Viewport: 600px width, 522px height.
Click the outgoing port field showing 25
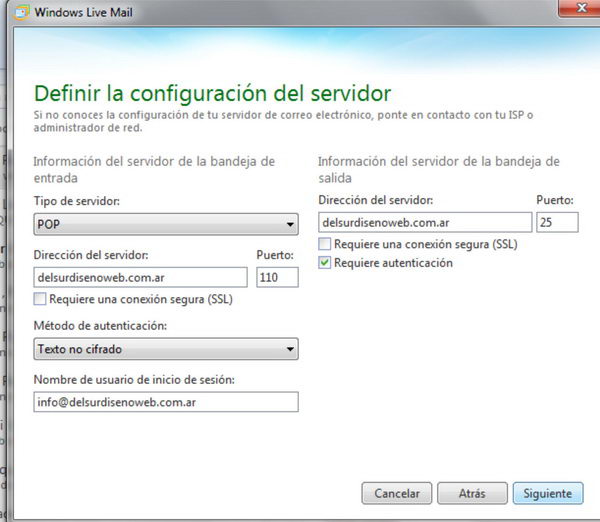(558, 222)
